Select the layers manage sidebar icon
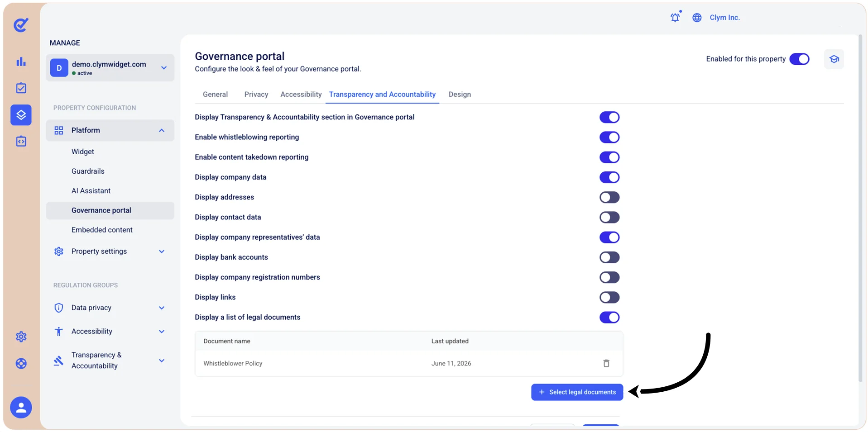Screen dimensions: 868x432 (x=21, y=115)
